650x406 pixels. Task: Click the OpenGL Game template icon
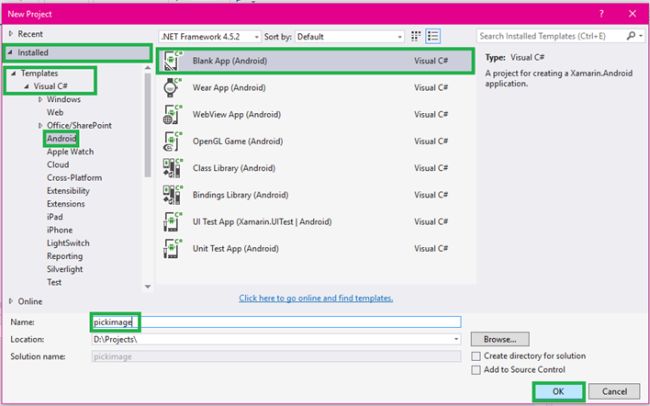coord(173,141)
